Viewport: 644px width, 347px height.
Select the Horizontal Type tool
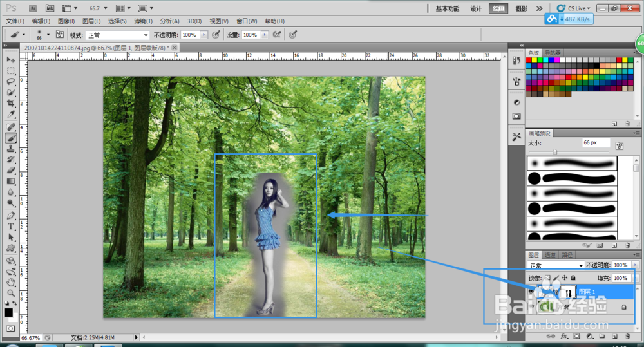11,226
